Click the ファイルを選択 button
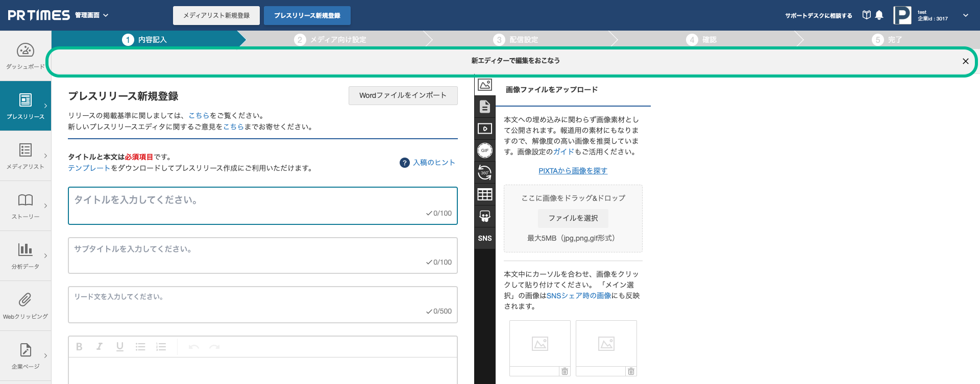Image resolution: width=980 pixels, height=384 pixels. click(573, 218)
